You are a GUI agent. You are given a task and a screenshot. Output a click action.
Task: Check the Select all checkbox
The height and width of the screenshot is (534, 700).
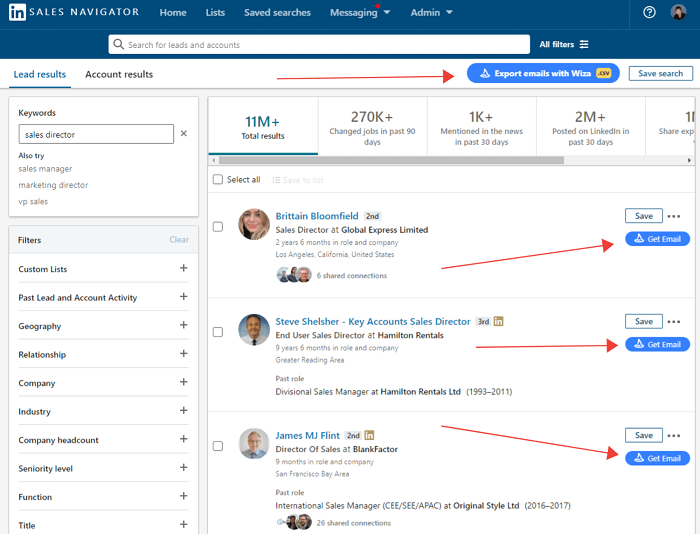coord(218,180)
